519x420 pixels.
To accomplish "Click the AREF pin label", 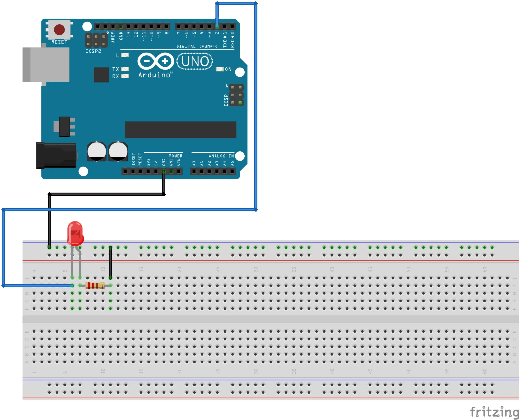I will point(113,37).
